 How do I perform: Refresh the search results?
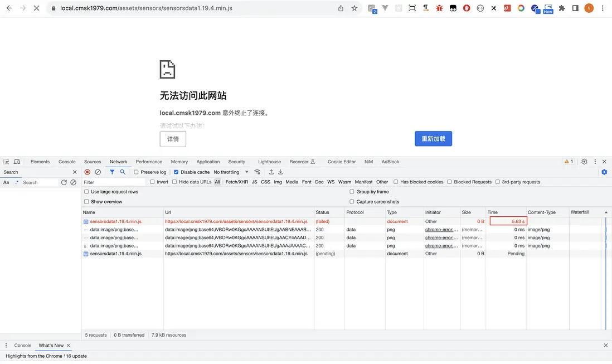point(64,183)
